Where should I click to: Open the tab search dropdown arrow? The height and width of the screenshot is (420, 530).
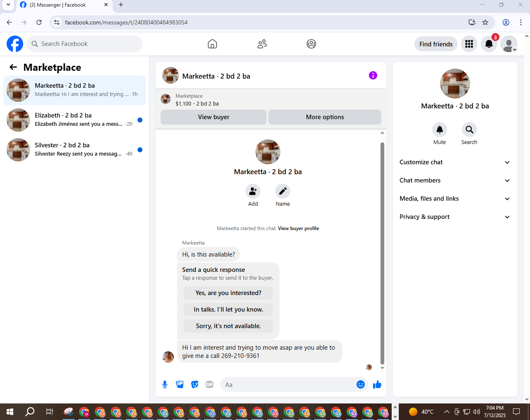[x=8, y=5]
